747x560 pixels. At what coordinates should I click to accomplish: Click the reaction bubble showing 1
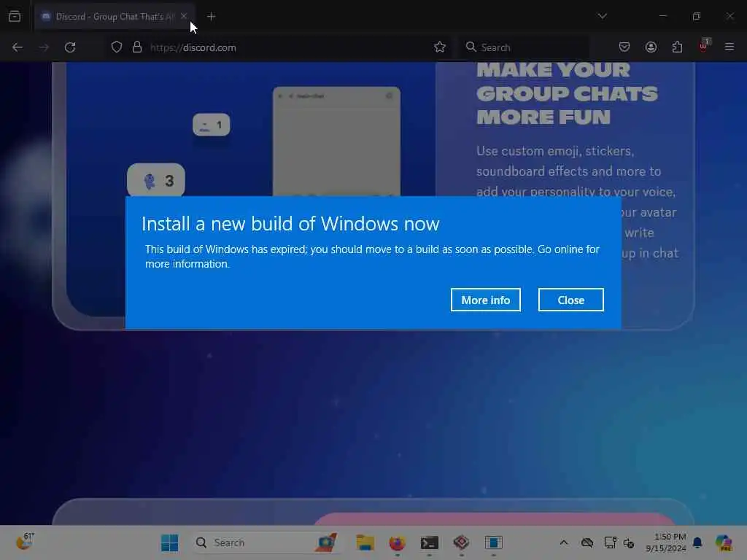pyautogui.click(x=211, y=125)
